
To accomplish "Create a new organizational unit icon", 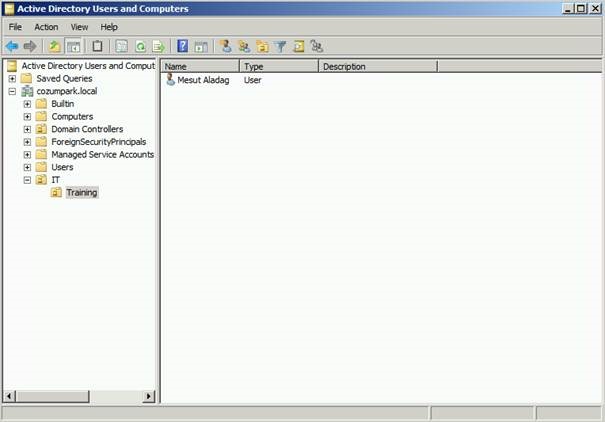I will click(262, 47).
